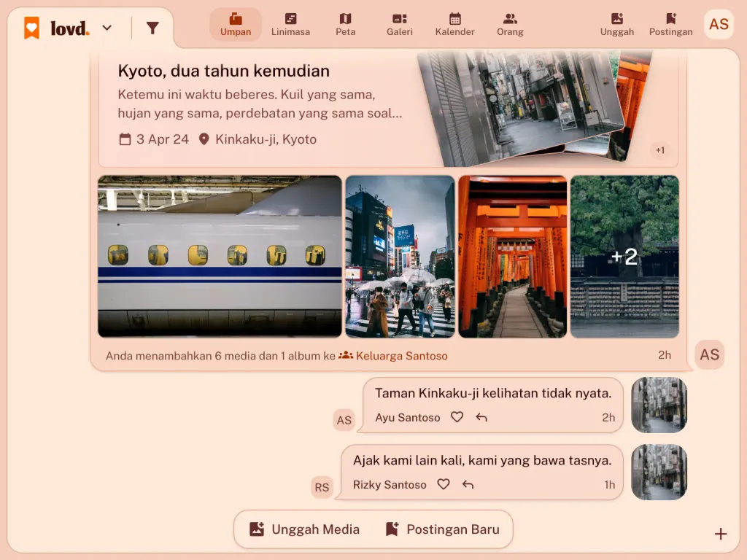The image size is (747, 560).
Task: Switch to the Umpan tab
Action: pyautogui.click(x=236, y=24)
